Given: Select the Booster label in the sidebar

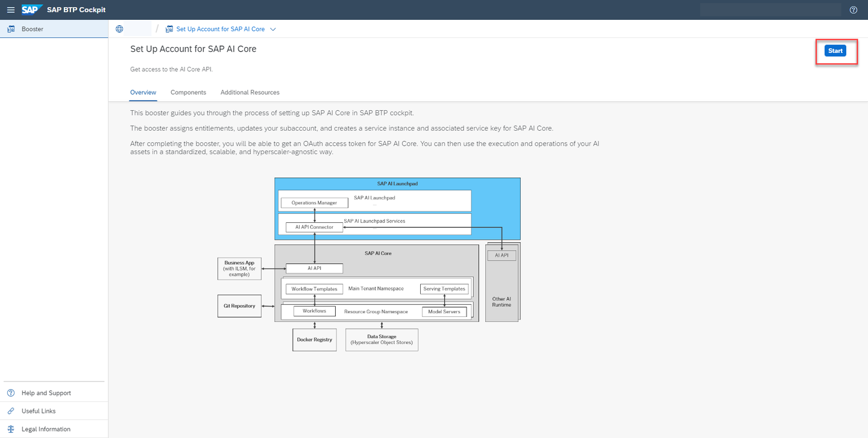Looking at the screenshot, I should (33, 29).
